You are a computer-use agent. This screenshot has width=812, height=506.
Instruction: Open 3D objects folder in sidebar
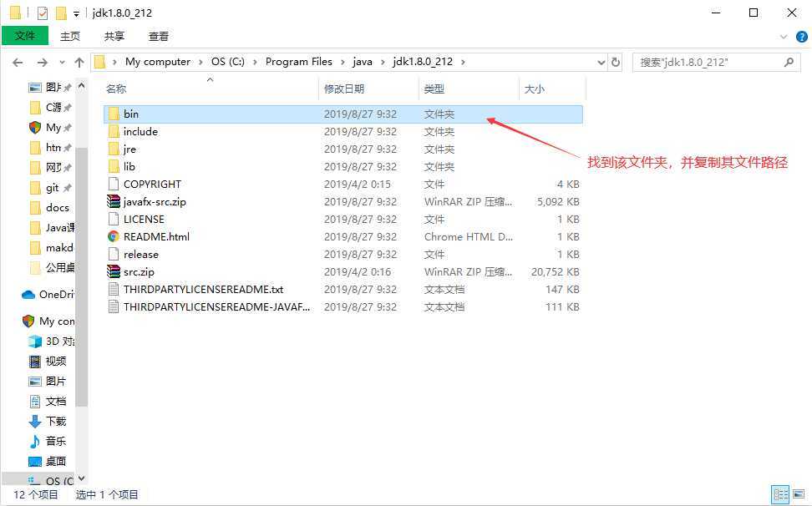click(x=52, y=342)
